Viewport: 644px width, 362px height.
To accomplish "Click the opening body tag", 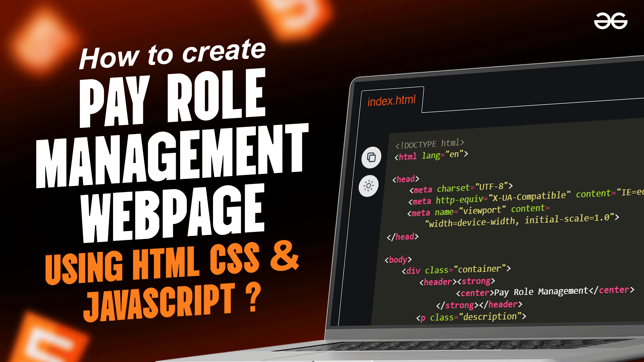I will [x=398, y=259].
